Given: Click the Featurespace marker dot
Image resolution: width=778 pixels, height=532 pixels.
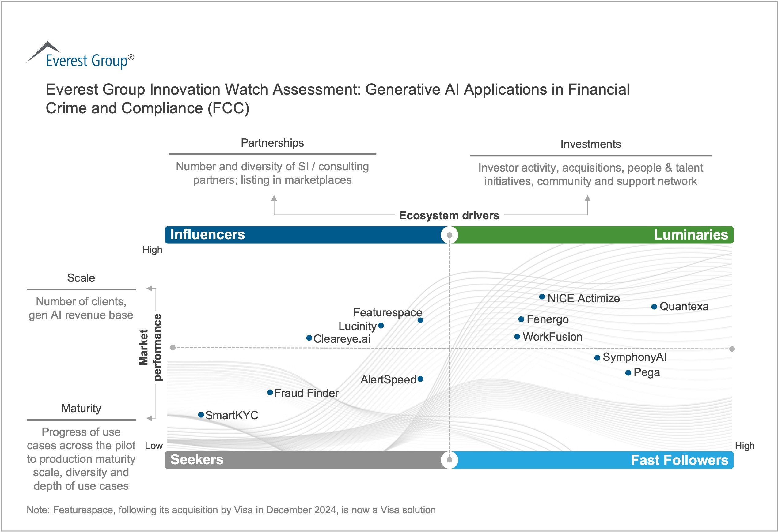Looking at the screenshot, I should (x=420, y=320).
